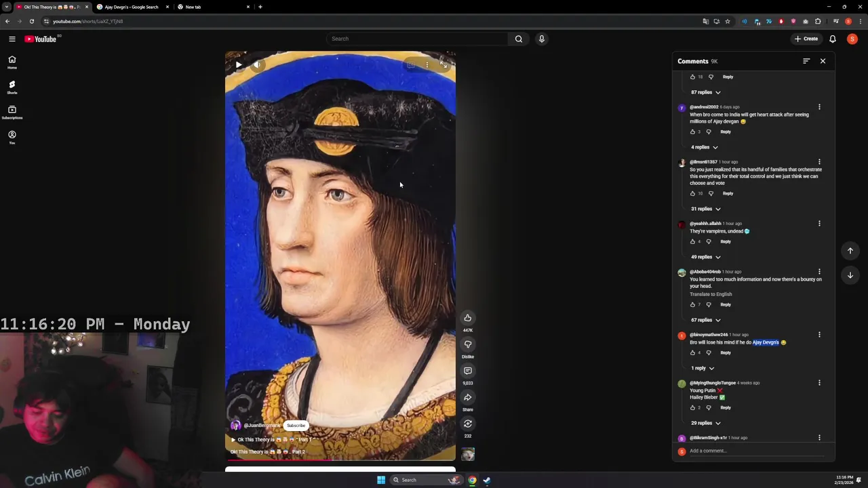Image resolution: width=868 pixels, height=488 pixels.
Task: Close the Comments panel
Action: (823, 61)
